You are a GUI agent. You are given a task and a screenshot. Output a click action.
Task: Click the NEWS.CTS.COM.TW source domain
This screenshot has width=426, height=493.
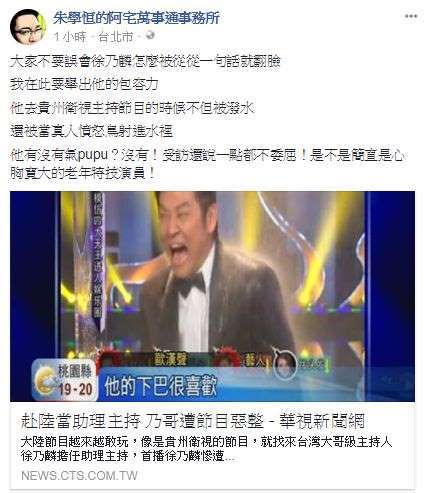(79, 475)
